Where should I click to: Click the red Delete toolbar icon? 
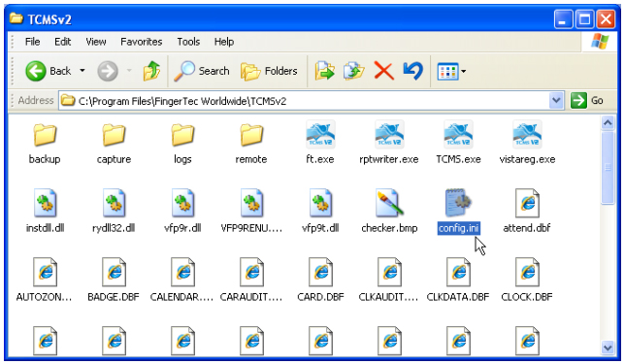click(x=383, y=72)
